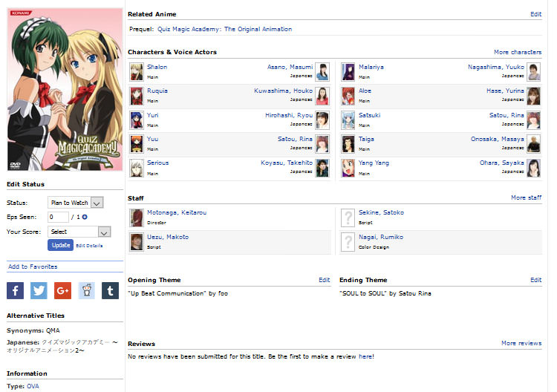
Task: Open the More characters link
Action: pyautogui.click(x=518, y=53)
